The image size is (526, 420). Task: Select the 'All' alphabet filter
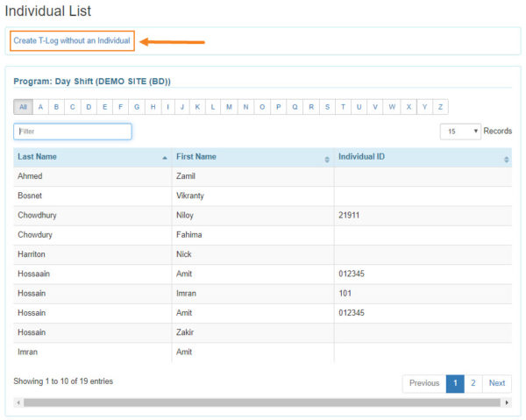(x=24, y=107)
